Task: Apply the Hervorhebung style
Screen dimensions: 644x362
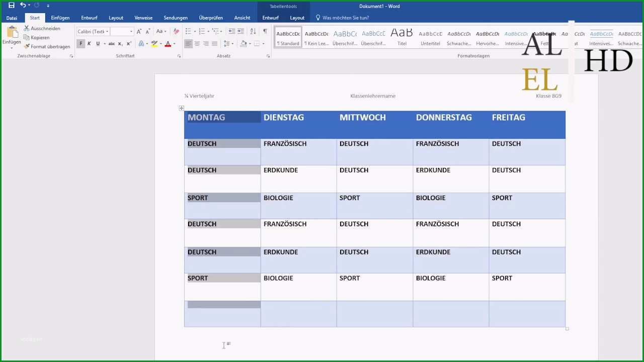Action: click(488, 37)
